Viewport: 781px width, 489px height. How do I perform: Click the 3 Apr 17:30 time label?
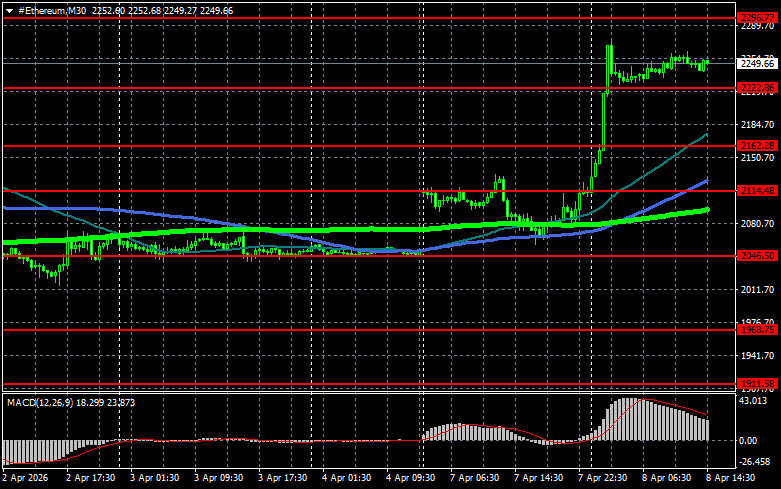coord(282,478)
